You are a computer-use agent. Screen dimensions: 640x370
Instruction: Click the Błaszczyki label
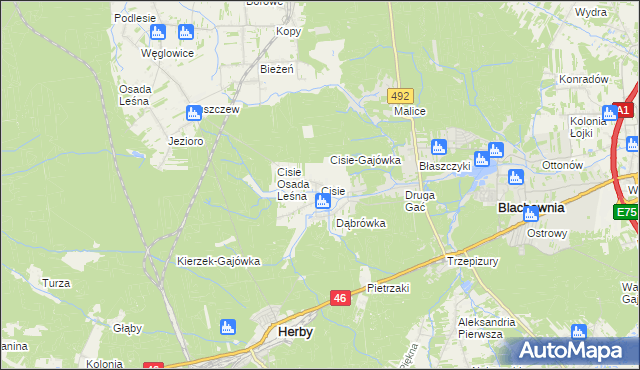pos(445,166)
